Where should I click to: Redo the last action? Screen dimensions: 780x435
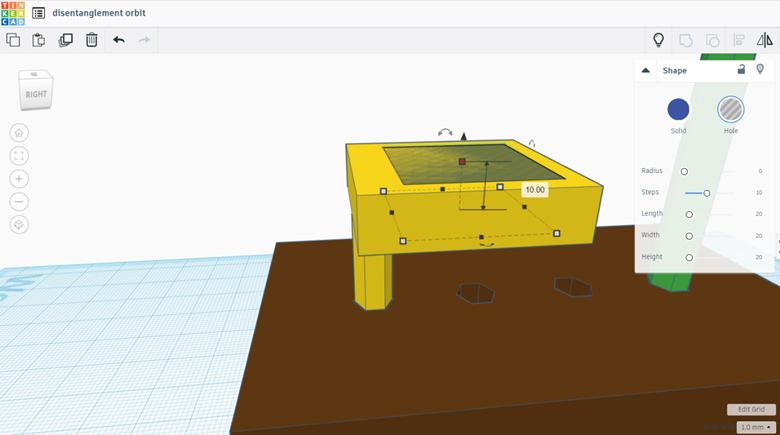point(144,40)
